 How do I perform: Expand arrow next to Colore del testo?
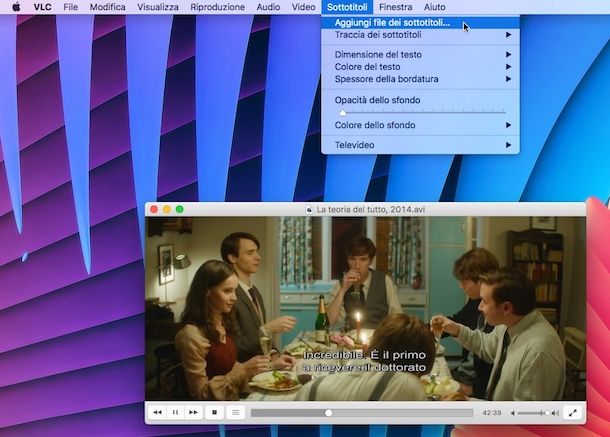(508, 67)
